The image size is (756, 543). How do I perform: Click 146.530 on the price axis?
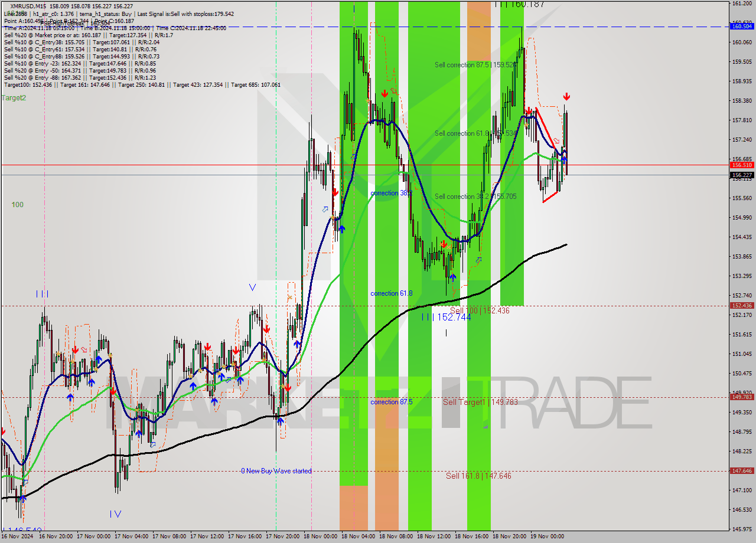click(742, 510)
